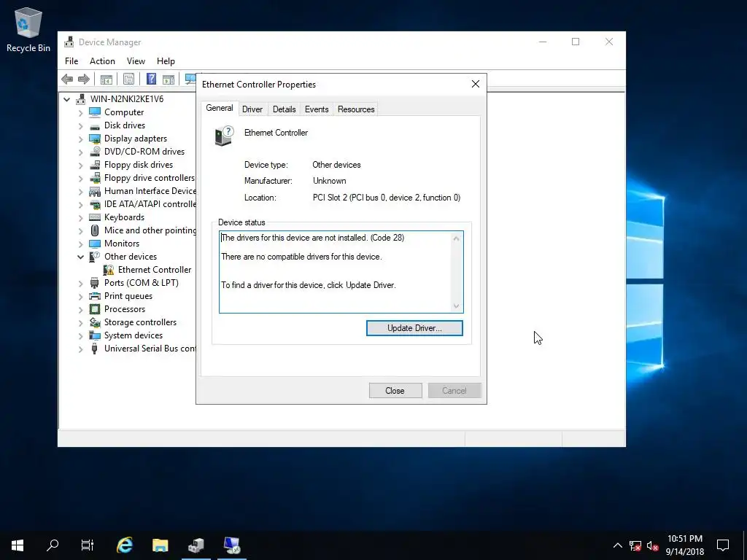The width and height of the screenshot is (747, 560).
Task: Maximize the Device Manager window
Action: pyautogui.click(x=576, y=42)
